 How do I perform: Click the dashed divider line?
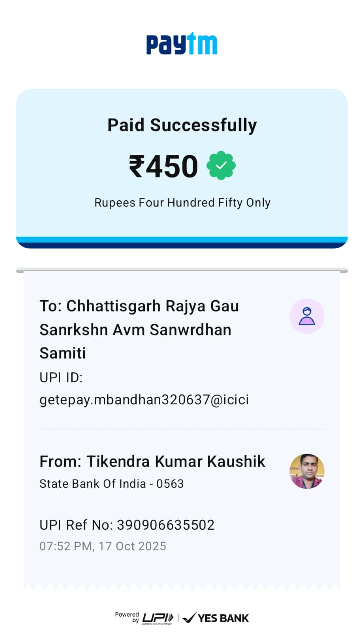click(x=182, y=429)
